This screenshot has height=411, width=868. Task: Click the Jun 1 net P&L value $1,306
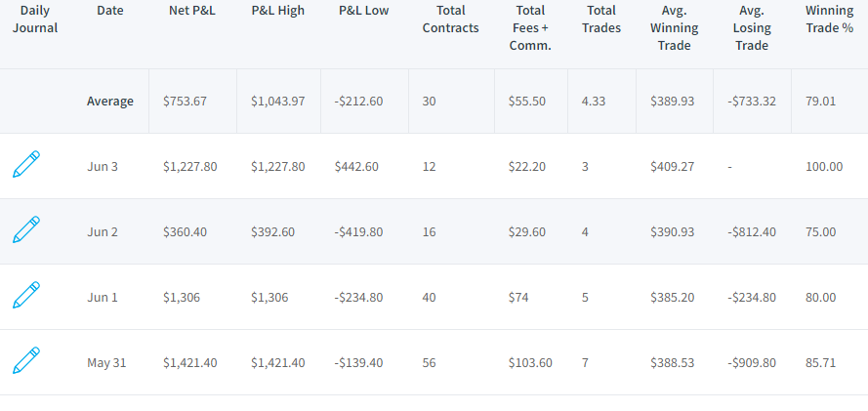[182, 298]
